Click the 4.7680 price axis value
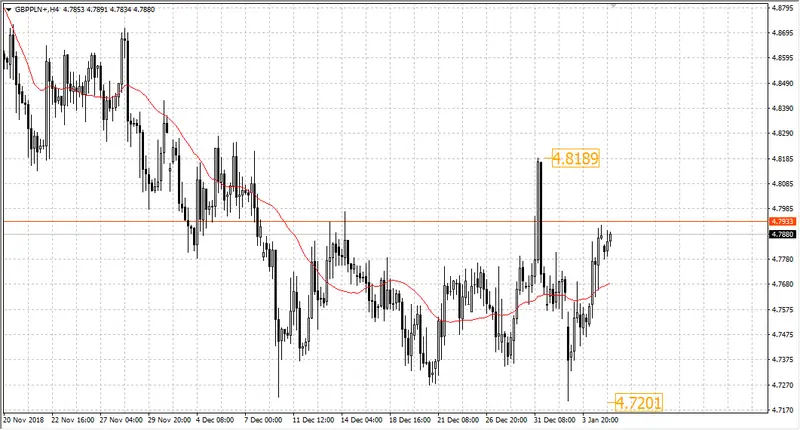Image resolution: width=800 pixels, height=430 pixels. coord(783,284)
